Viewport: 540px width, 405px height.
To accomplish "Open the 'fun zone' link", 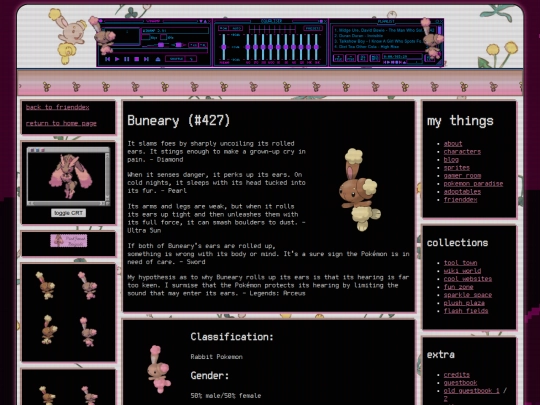I will click(458, 287).
